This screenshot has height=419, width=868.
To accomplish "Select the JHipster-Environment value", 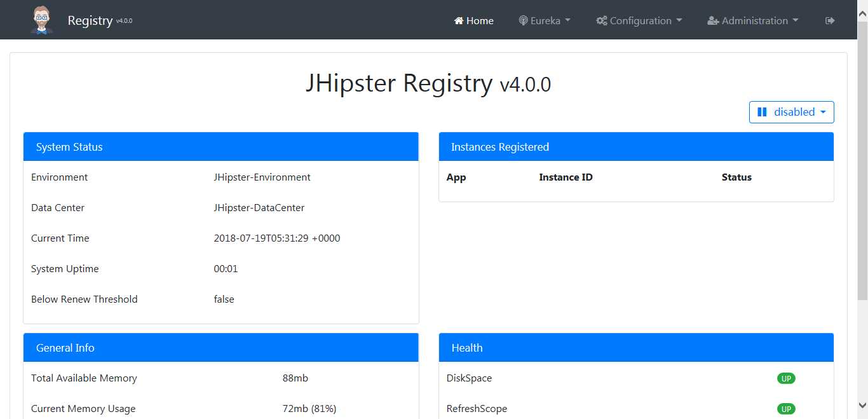I will click(x=262, y=177).
